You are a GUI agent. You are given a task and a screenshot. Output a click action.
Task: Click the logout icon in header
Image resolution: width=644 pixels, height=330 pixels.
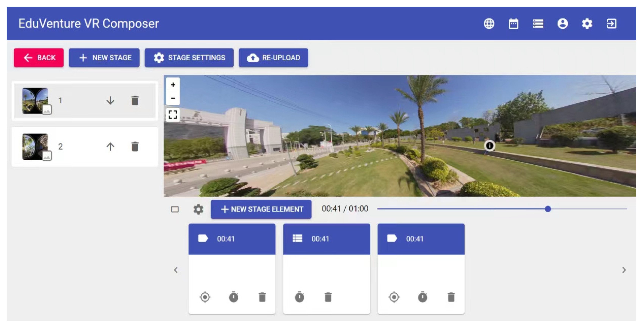click(x=611, y=24)
